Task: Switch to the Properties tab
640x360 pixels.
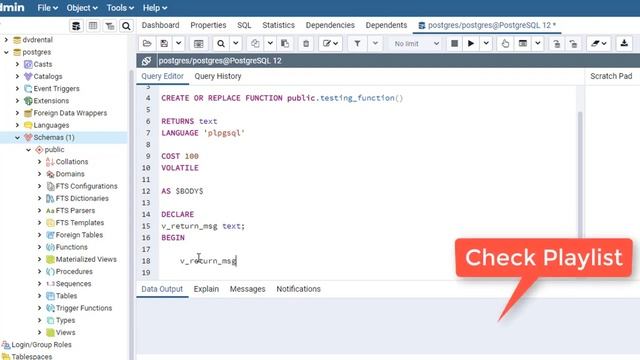Action: pos(208,25)
